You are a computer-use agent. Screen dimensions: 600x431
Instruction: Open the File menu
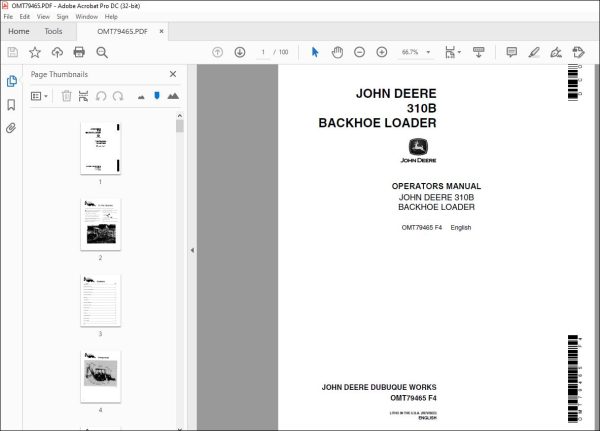tap(8, 16)
